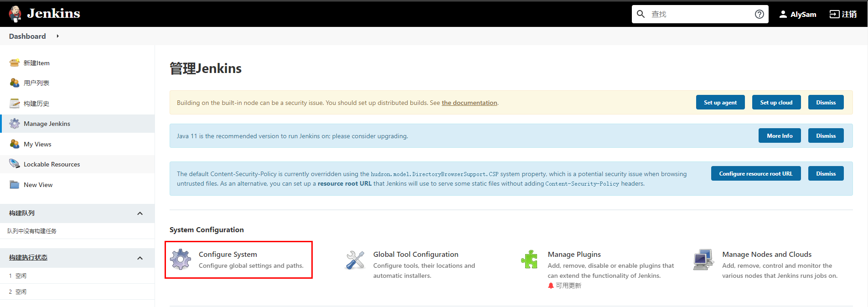Click the Jenkins butler logo icon
The image size is (868, 307).
tap(15, 14)
